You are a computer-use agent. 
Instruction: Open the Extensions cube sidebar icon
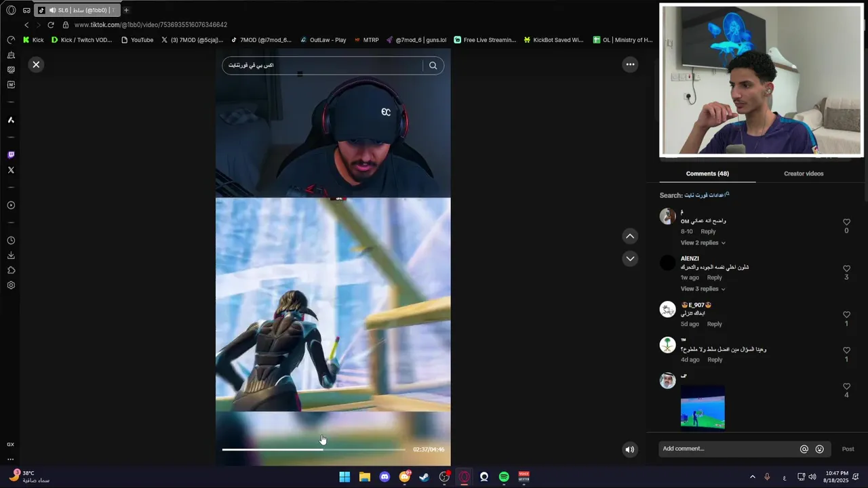[x=11, y=270]
